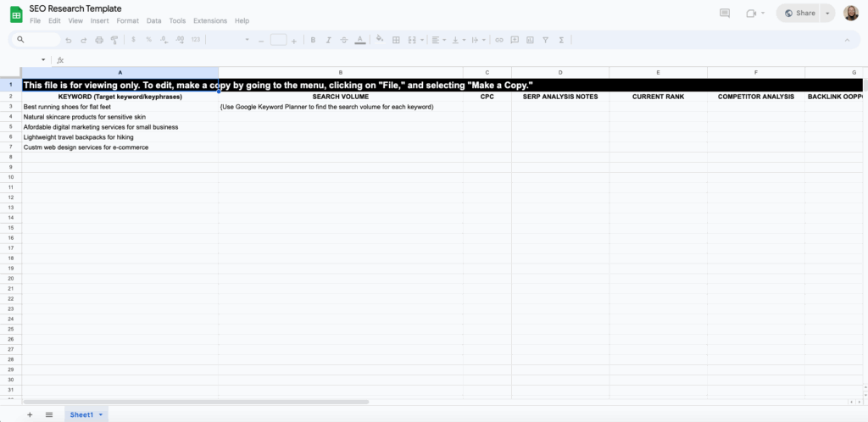Switch to the Sheet1 tab
Screen dimensions: 868x422
pos(81,414)
